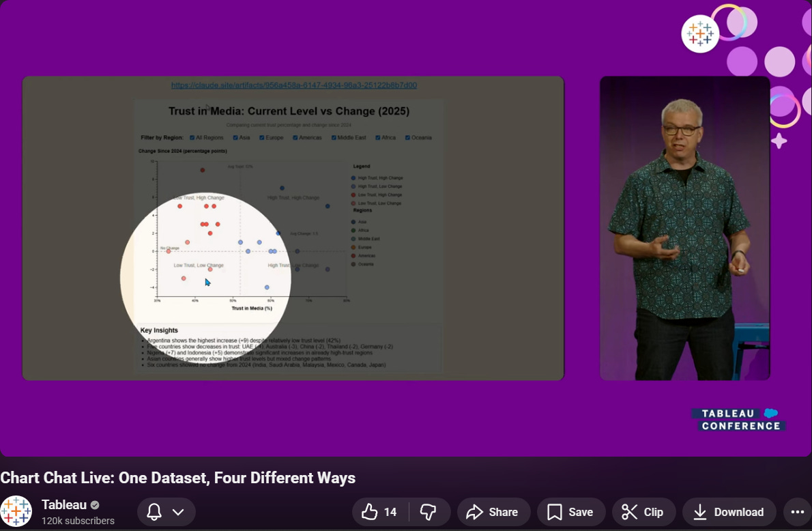Save the video to a playlist

click(x=570, y=512)
